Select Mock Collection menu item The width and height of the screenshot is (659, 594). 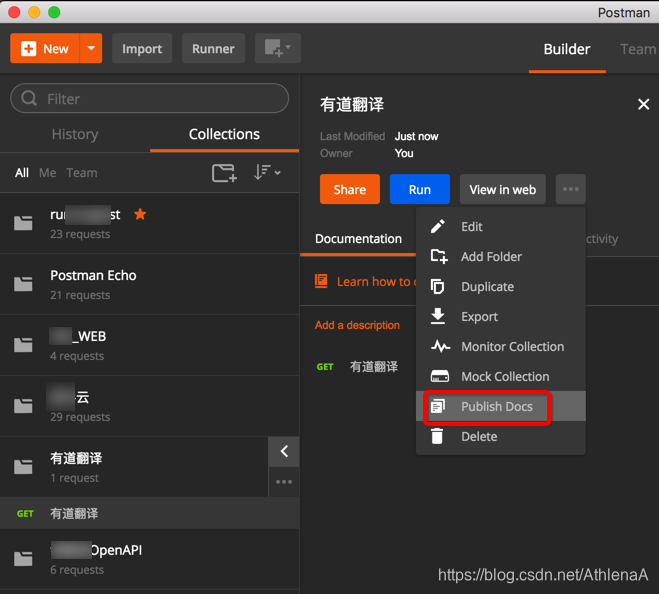point(501,376)
